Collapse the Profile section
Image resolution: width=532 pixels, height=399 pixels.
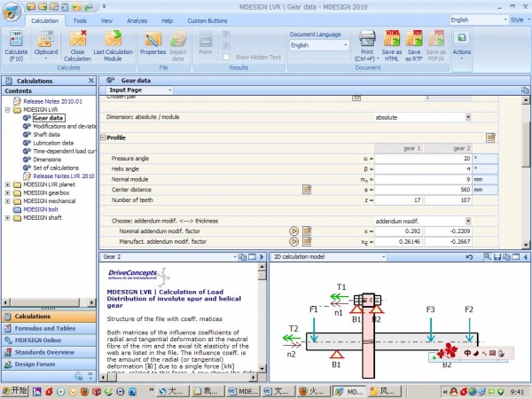[103, 137]
